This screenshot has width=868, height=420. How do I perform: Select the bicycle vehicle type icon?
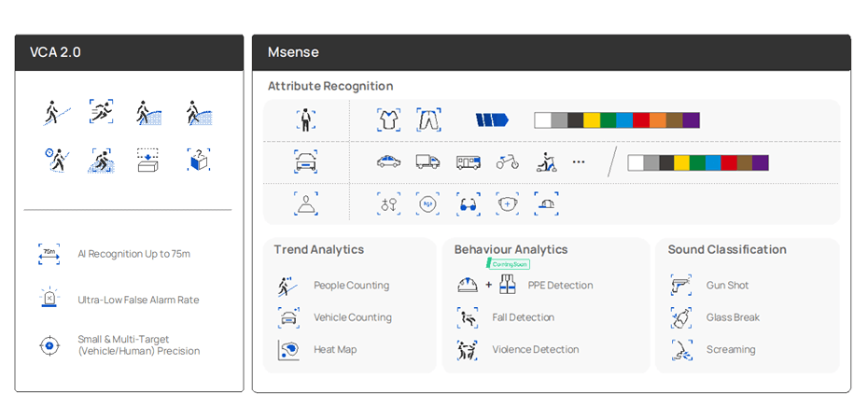507,161
